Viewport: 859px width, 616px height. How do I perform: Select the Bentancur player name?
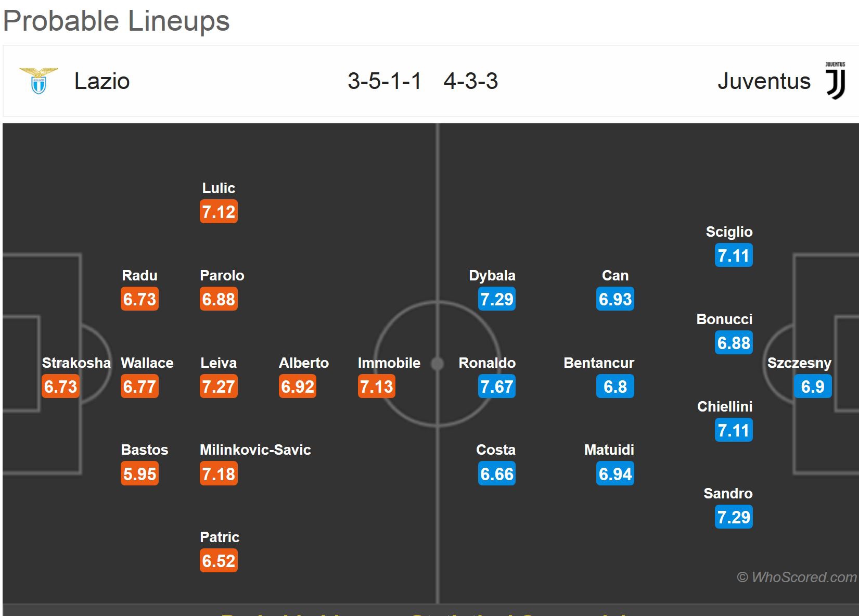click(599, 363)
